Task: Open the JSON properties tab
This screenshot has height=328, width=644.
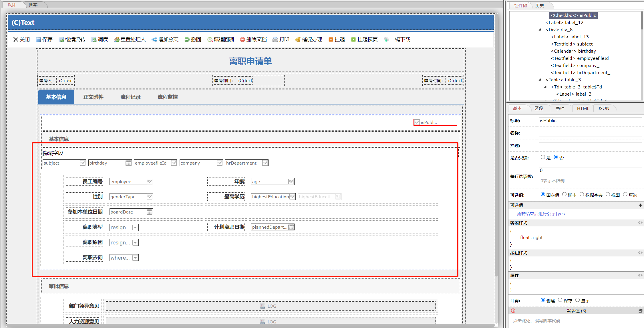Action: [x=603, y=108]
